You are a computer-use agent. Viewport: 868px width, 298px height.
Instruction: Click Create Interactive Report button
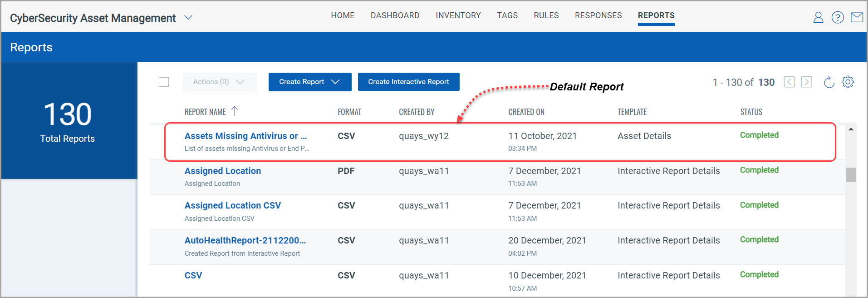click(x=408, y=82)
